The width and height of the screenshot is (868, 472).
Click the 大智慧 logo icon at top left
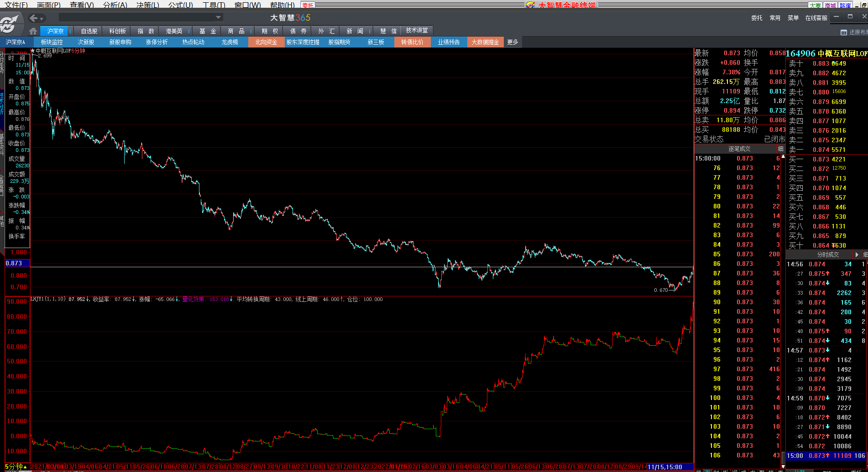coord(10,23)
